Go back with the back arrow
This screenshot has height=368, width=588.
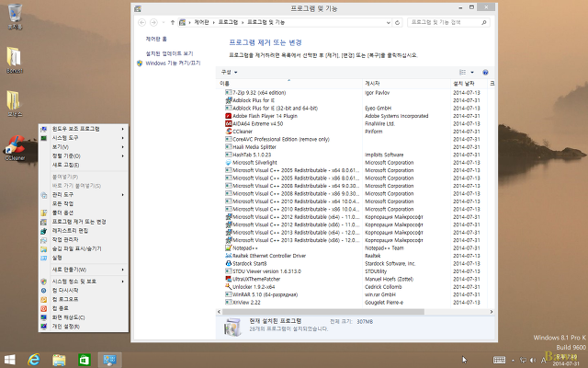coord(141,22)
